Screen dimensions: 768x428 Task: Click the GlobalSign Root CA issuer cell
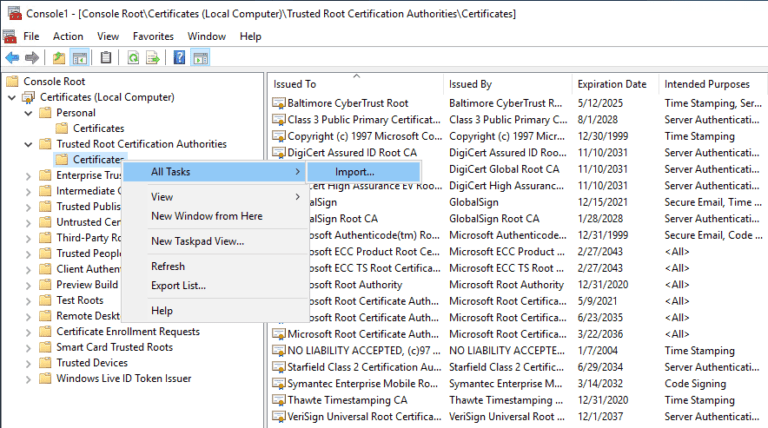click(494, 219)
